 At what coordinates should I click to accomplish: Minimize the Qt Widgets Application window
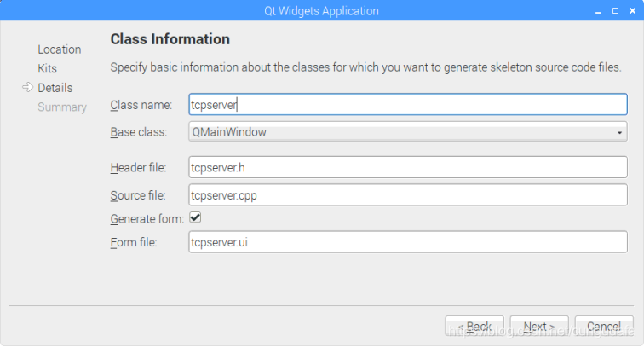[598, 11]
